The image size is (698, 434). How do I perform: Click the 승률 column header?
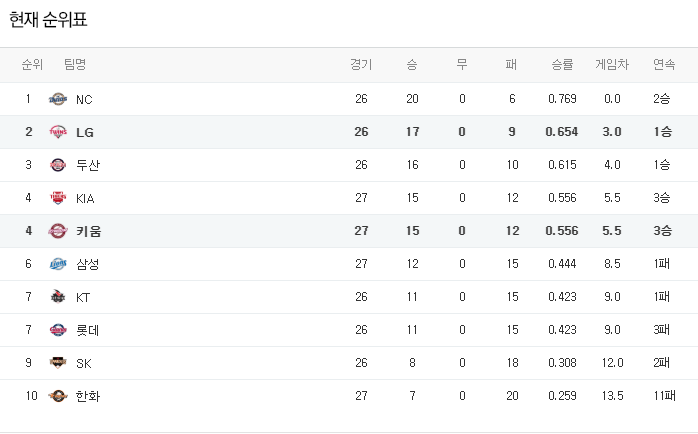pyautogui.click(x=562, y=65)
